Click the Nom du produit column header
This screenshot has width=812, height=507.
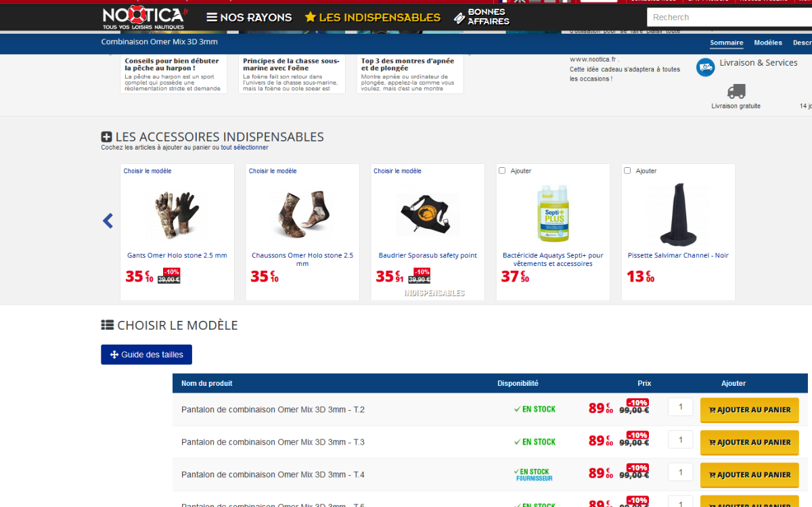click(206, 383)
